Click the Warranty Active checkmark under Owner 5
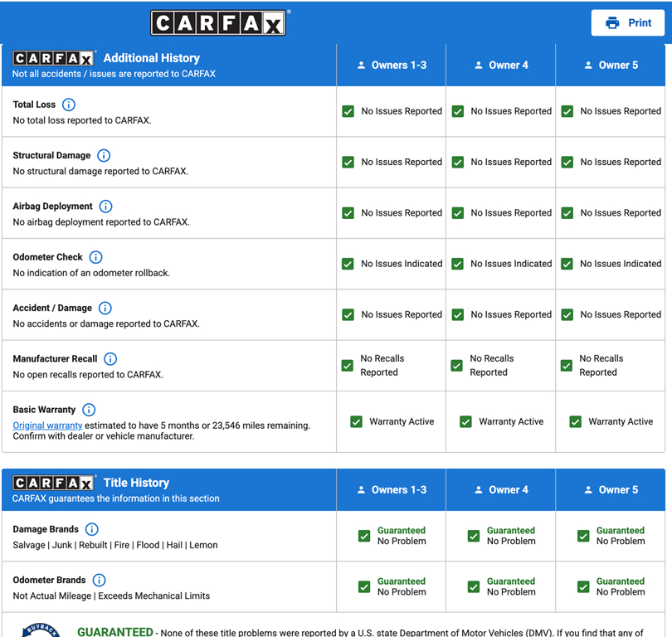672x637 pixels. pos(575,421)
